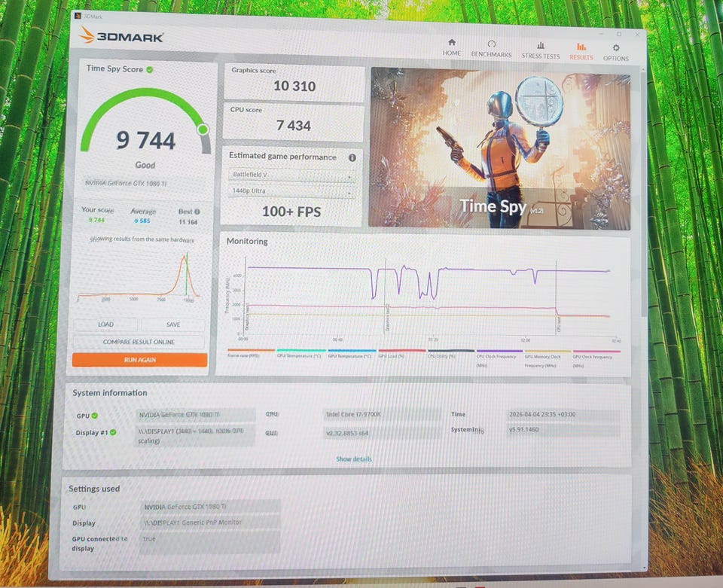The image size is (723, 588).
Task: Maximize the 3DMark window
Action: pos(619,34)
